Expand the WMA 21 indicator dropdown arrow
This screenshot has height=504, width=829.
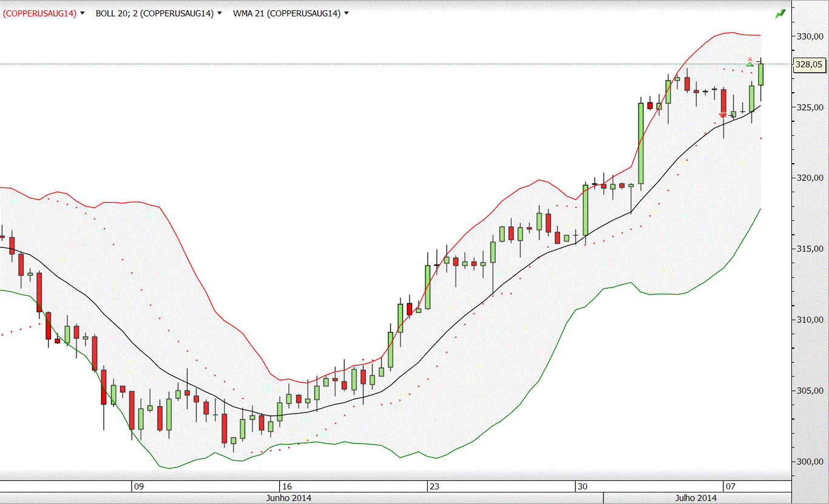pyautogui.click(x=346, y=13)
